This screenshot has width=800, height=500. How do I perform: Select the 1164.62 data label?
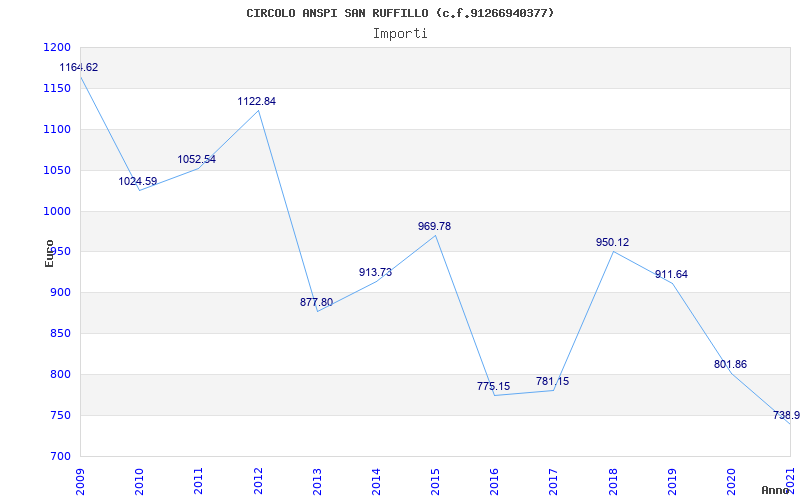pyautogui.click(x=79, y=67)
